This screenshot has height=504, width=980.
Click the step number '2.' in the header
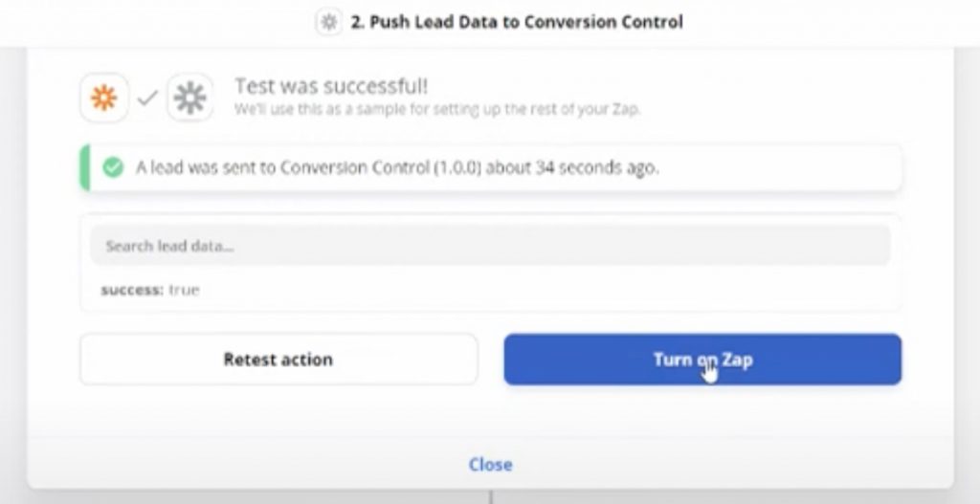coord(355,22)
